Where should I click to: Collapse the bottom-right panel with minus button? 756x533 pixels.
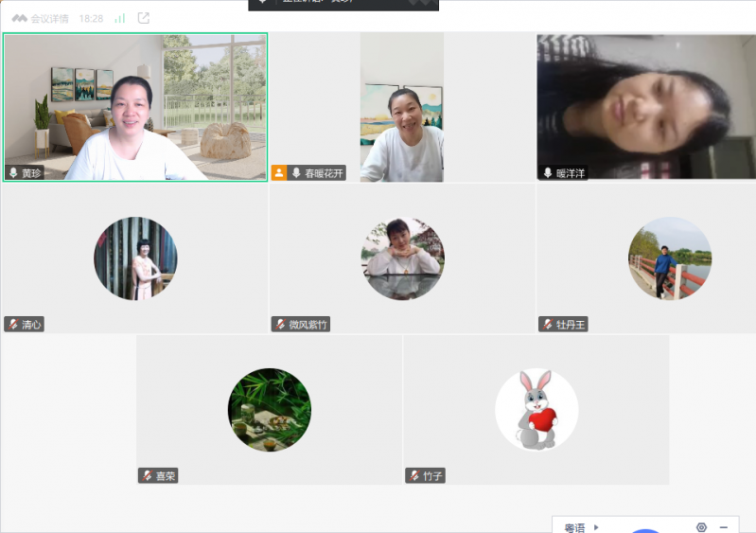coord(724,527)
